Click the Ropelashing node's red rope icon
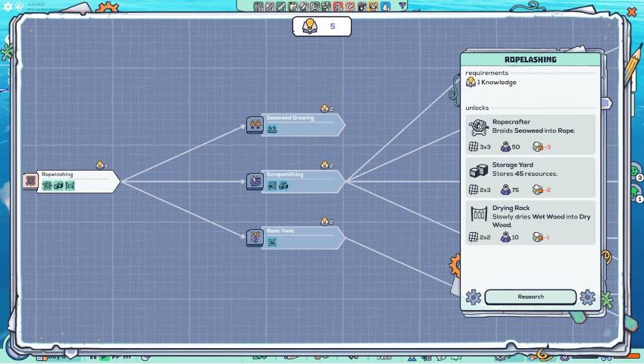This screenshot has height=364, width=644. click(30, 180)
